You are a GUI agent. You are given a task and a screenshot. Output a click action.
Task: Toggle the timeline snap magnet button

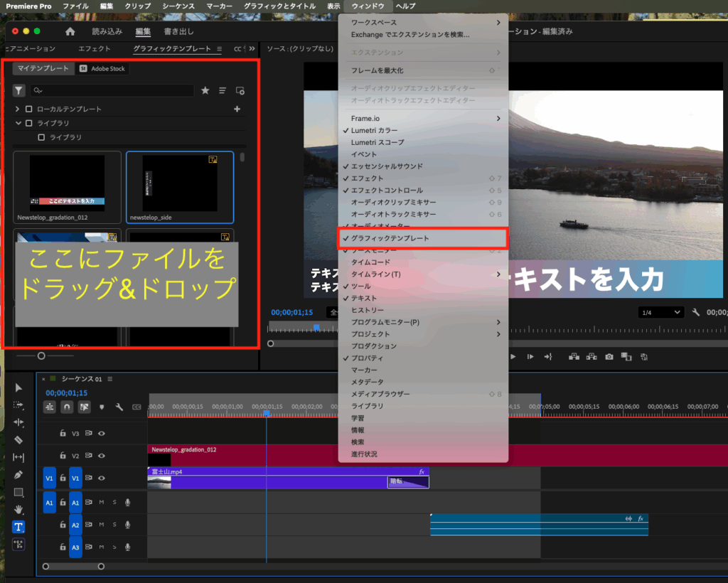click(x=67, y=407)
